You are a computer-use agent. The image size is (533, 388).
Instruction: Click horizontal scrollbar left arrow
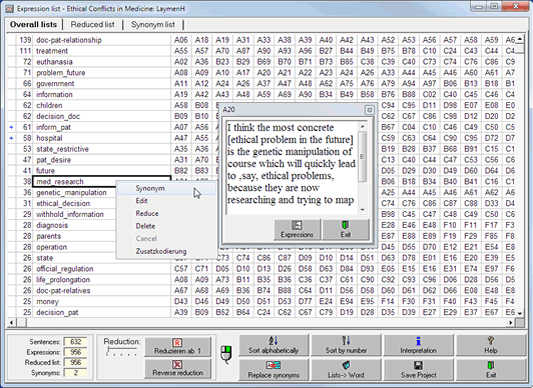12,322
